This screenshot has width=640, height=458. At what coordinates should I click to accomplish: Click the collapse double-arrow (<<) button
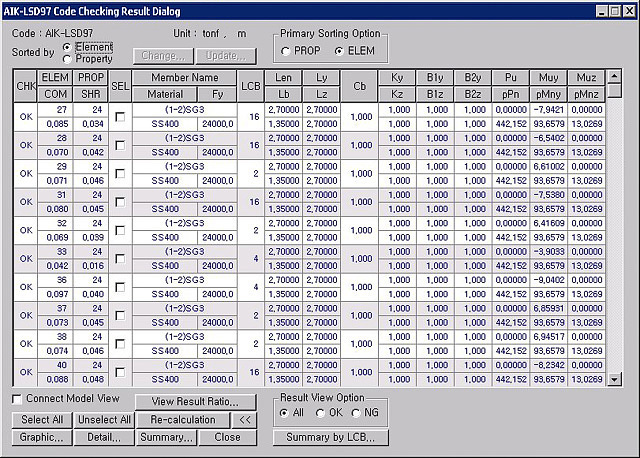click(244, 420)
